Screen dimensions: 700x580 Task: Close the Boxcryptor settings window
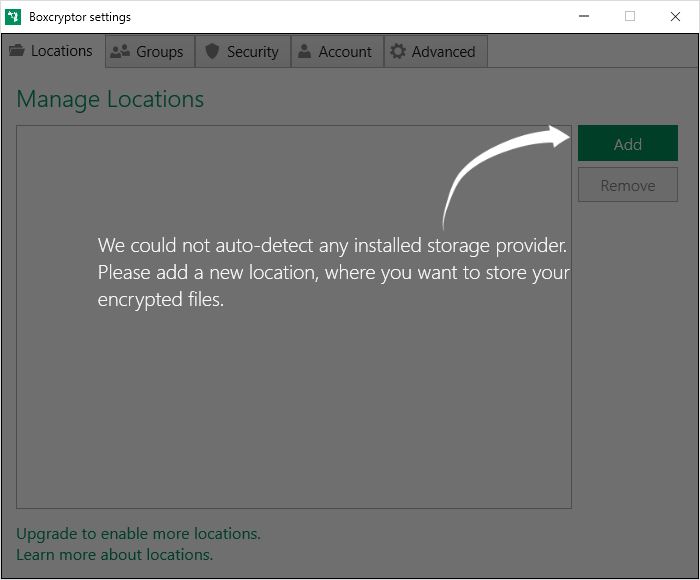pyautogui.click(x=675, y=17)
